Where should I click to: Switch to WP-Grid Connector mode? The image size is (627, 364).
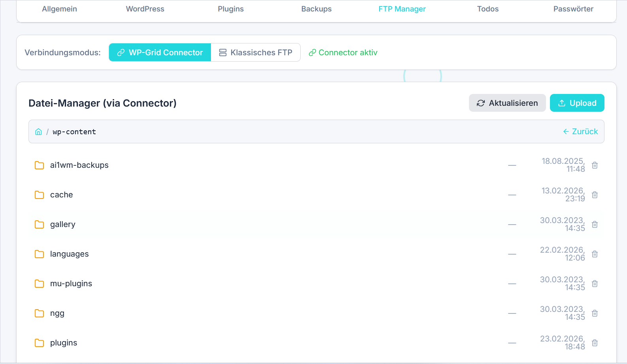pyautogui.click(x=160, y=53)
